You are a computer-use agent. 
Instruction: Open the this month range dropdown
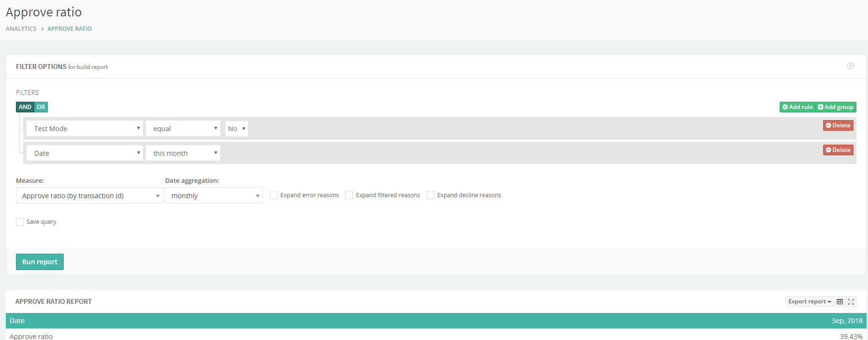point(183,153)
